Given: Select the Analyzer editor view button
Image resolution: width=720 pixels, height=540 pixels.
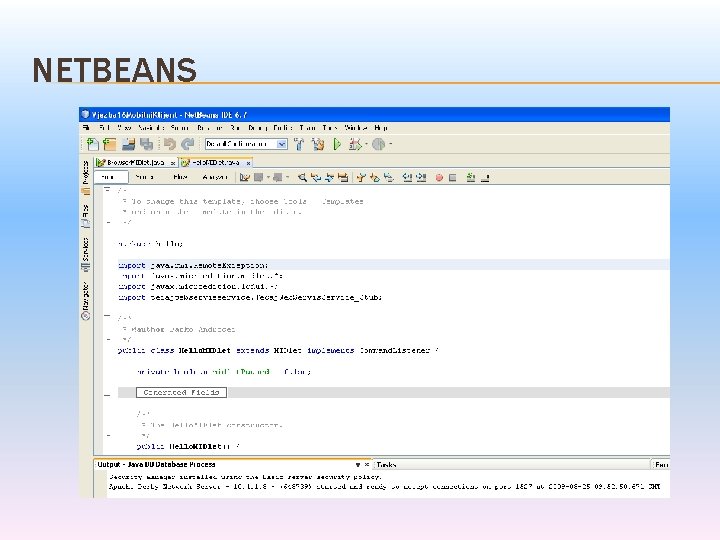Looking at the screenshot, I should pyautogui.click(x=214, y=177).
